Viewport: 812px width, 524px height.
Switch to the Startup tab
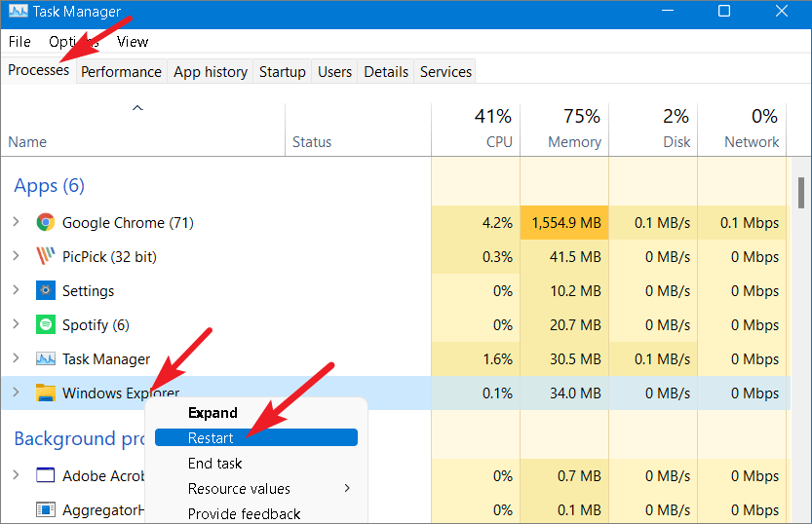pos(283,72)
